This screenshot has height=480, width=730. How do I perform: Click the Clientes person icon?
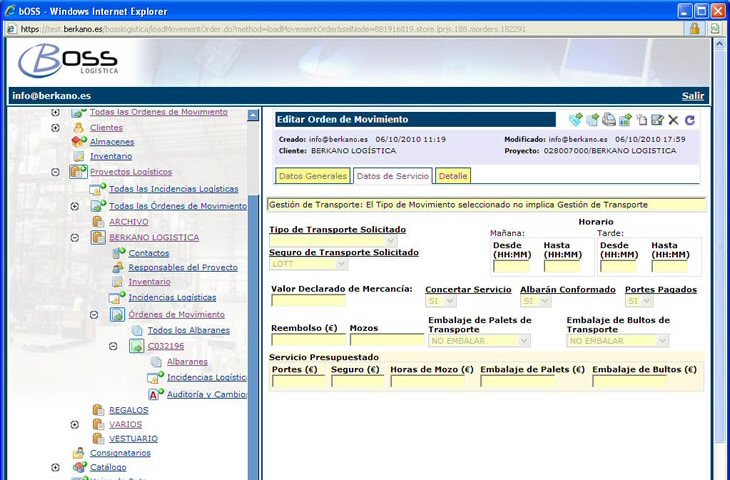click(x=79, y=128)
